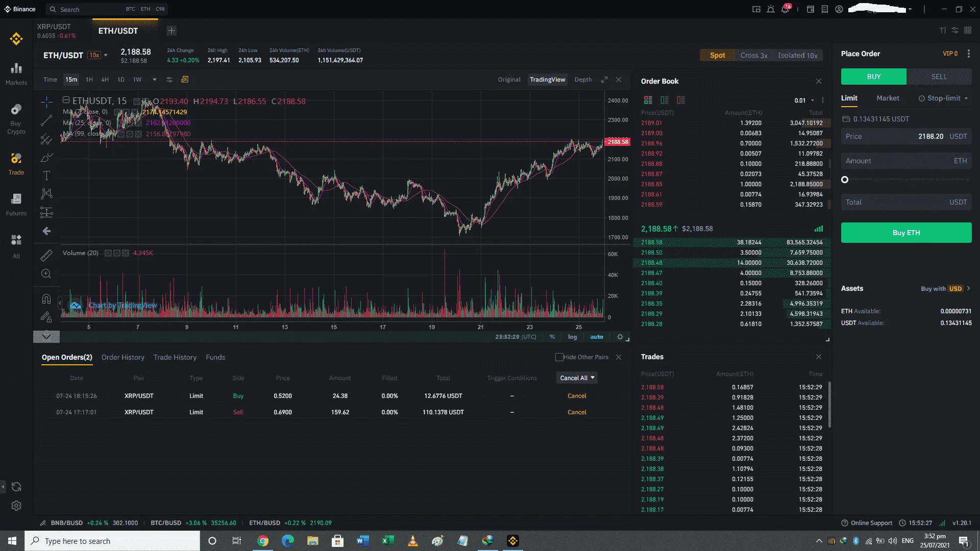Select the Cross 3x margin tab
This screenshot has height=551, width=980.
[x=754, y=55]
